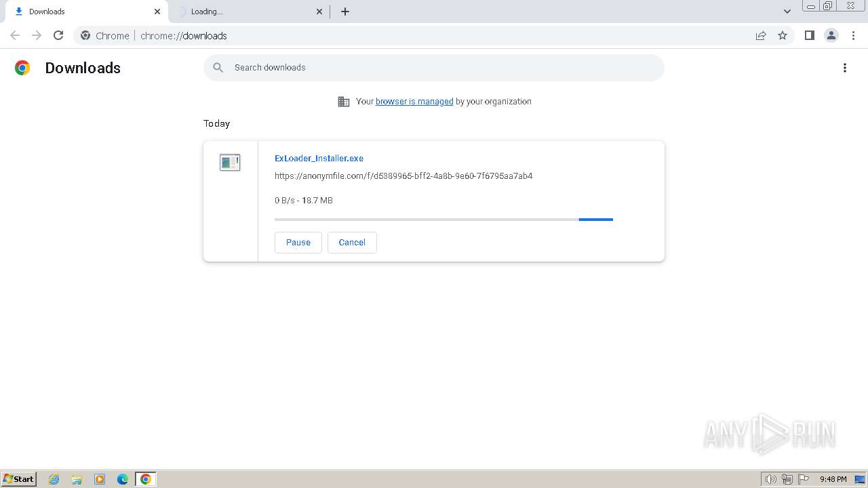Close the Downloads tab
Image resolution: width=868 pixels, height=488 pixels.
coord(157,12)
